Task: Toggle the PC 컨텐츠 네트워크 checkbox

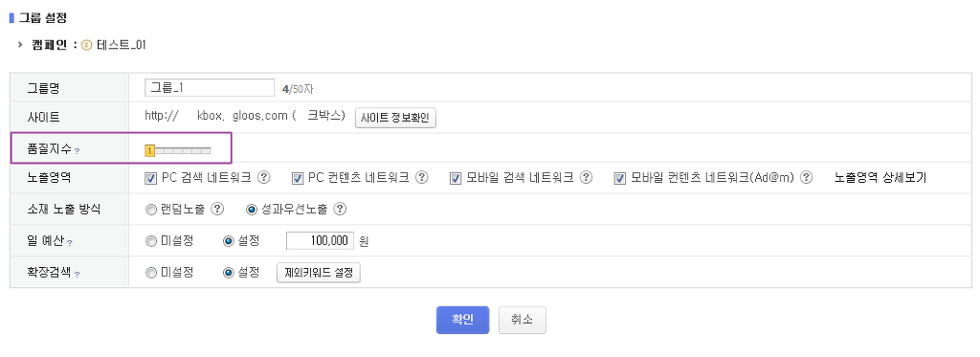Action: pyautogui.click(x=298, y=178)
